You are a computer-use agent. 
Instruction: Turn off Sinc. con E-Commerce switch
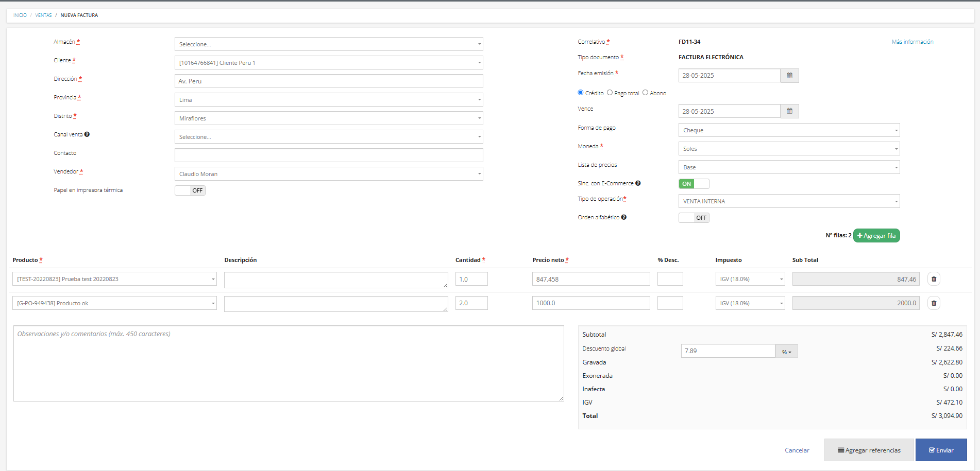[694, 184]
